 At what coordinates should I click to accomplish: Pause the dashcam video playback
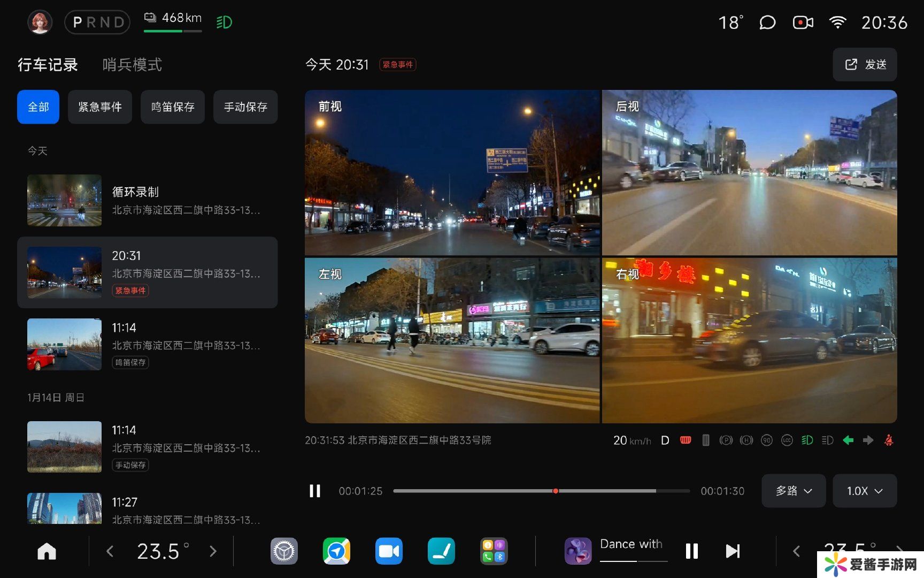[315, 491]
